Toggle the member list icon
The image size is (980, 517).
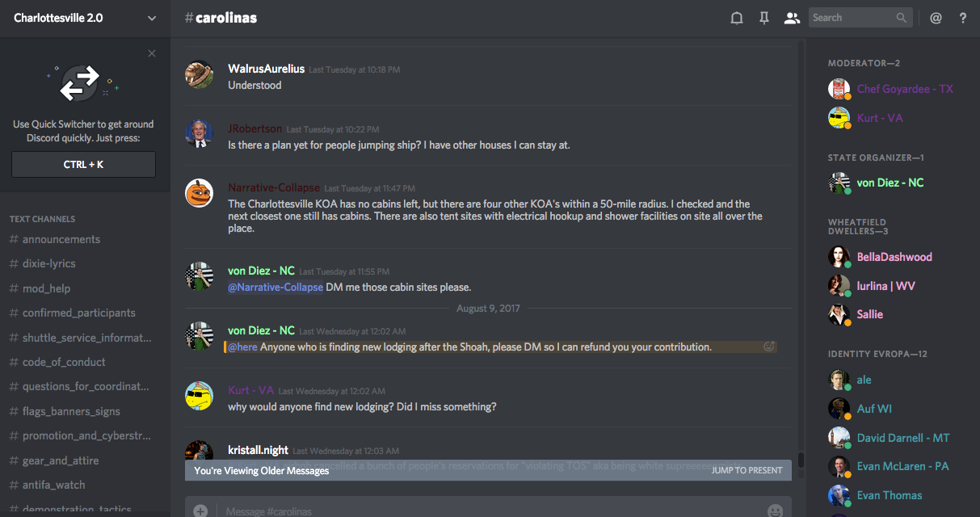[792, 18]
